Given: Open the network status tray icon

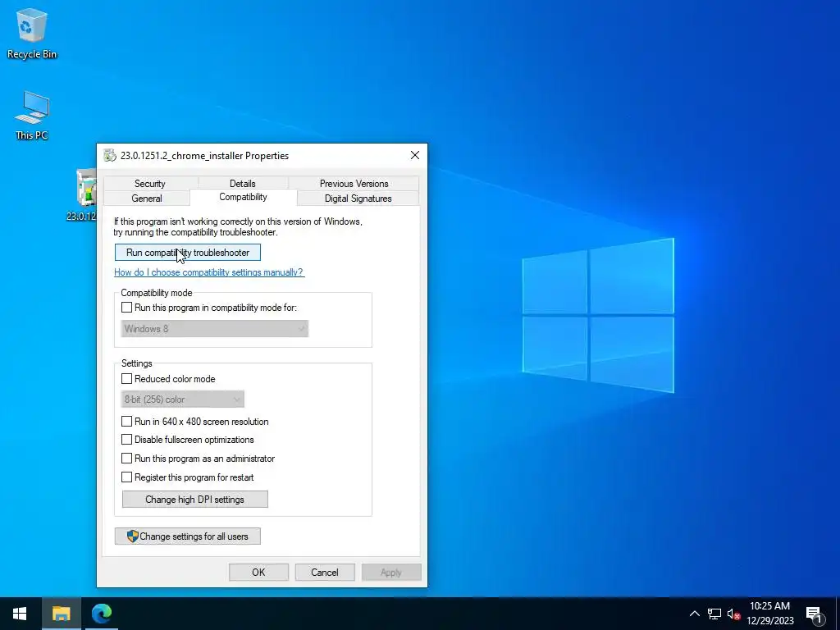Looking at the screenshot, I should pyautogui.click(x=714, y=614).
